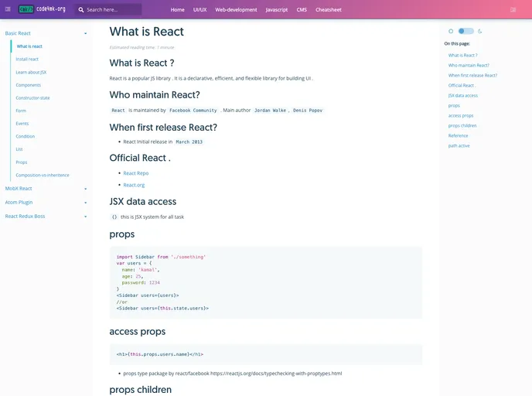
Task: Select Composition-vs-inheritence sidebar item
Action: pos(43,175)
